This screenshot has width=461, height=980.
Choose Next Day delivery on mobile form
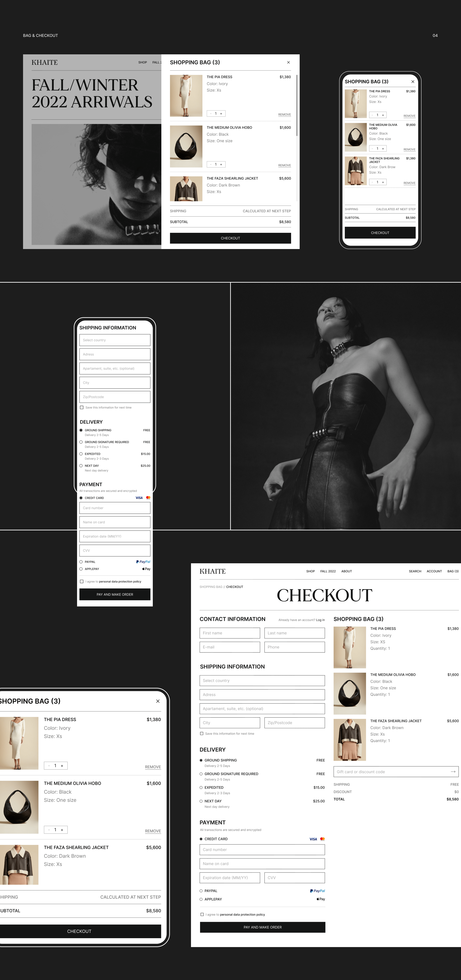tap(81, 466)
